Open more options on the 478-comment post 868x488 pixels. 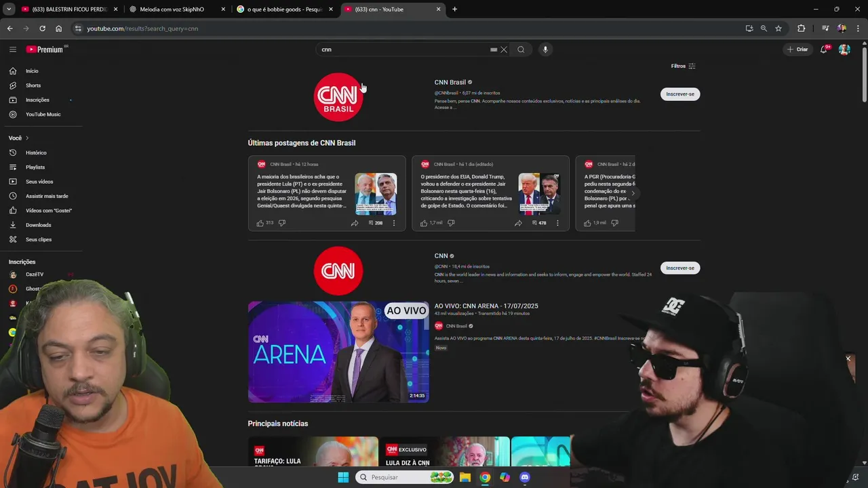pyautogui.click(x=557, y=223)
